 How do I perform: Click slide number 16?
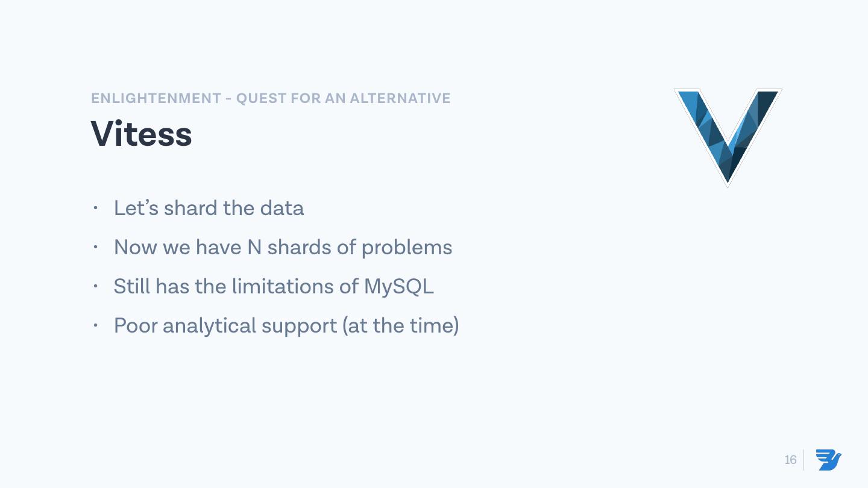(790, 460)
